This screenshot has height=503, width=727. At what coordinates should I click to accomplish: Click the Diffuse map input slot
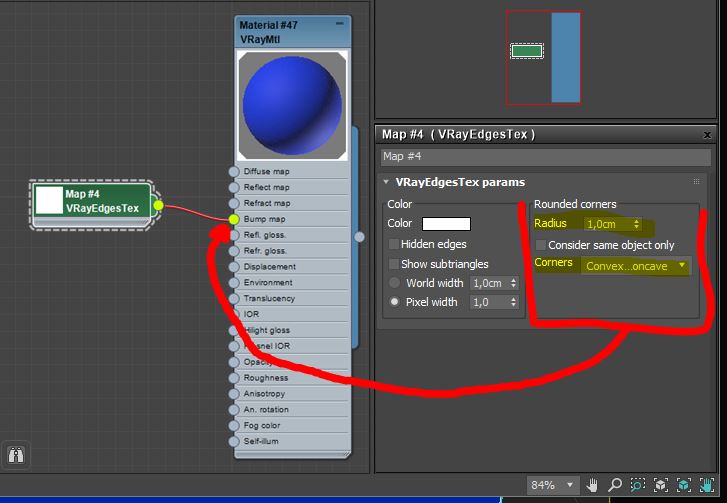point(234,171)
